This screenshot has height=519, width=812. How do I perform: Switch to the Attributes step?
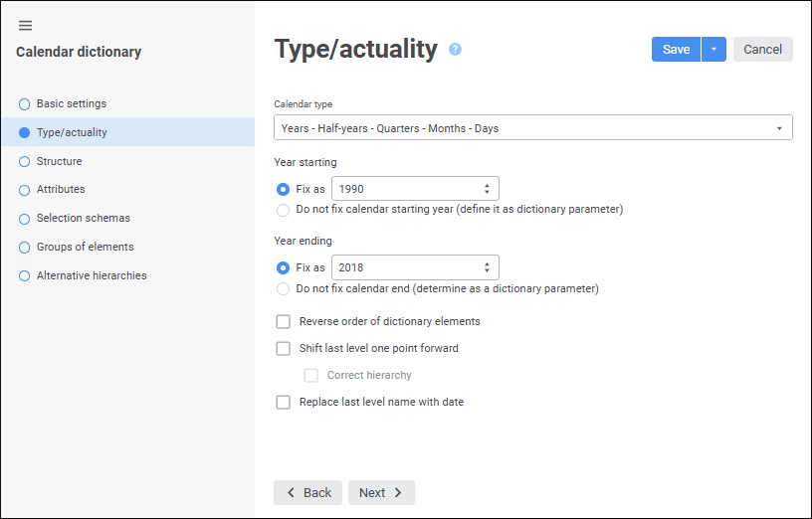click(61, 189)
